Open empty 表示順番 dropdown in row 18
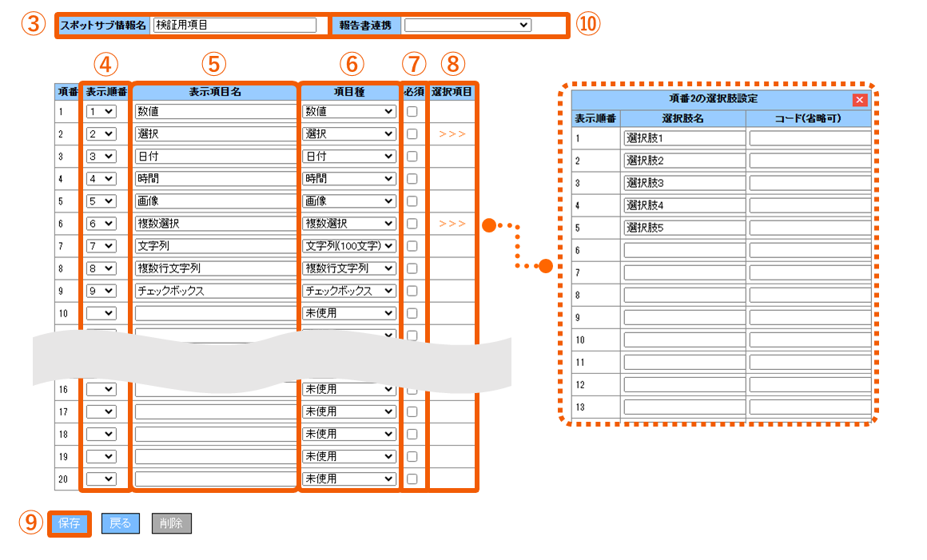Screen dimensions: 927x560 [101, 434]
